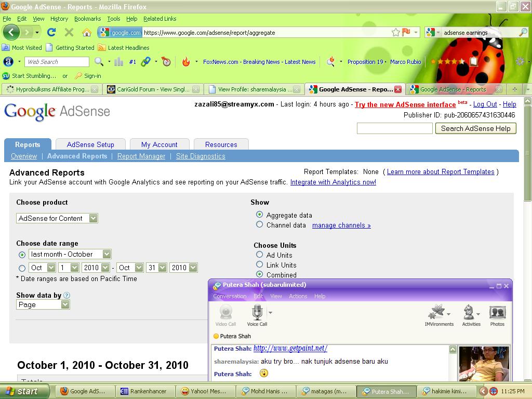The height and width of the screenshot is (399, 532).
Task: Go to the Firefox home page icon
Action: pyautogui.click(x=87, y=33)
